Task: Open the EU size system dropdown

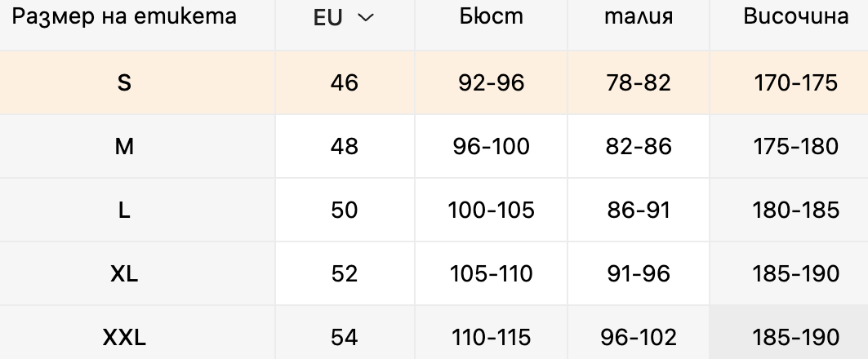Action: coord(344,18)
